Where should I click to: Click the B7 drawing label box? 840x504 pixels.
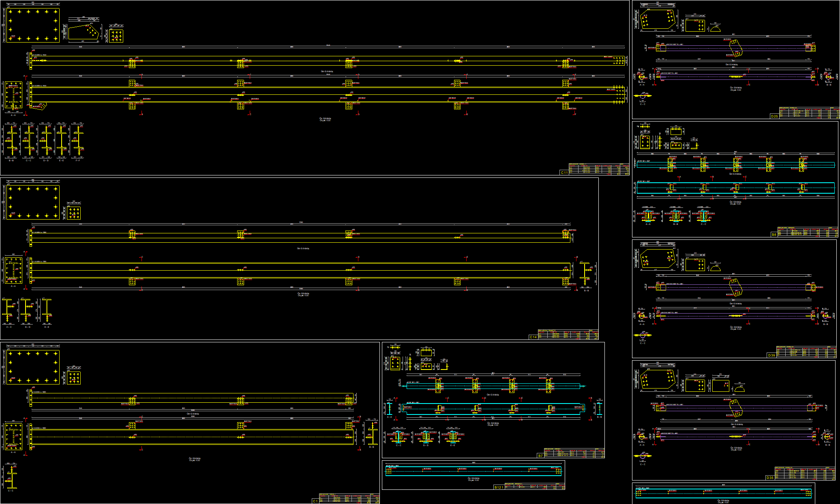(540, 456)
